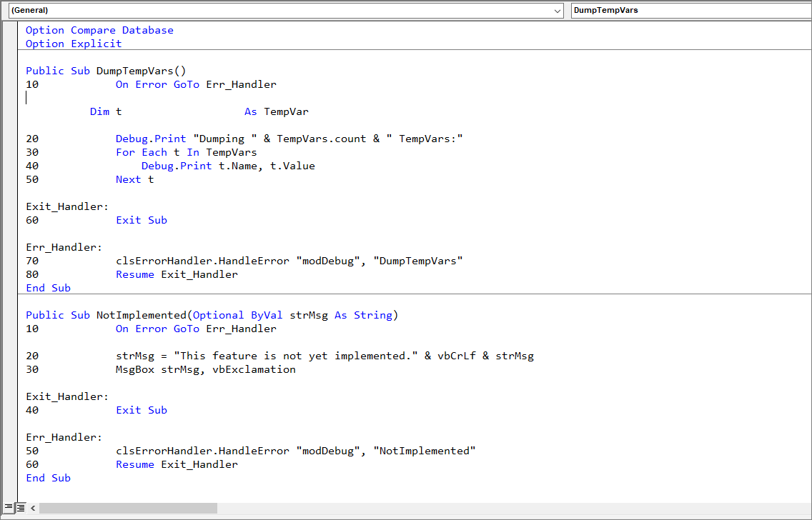Click 'Exit Sub' on line 40

pyautogui.click(x=142, y=410)
